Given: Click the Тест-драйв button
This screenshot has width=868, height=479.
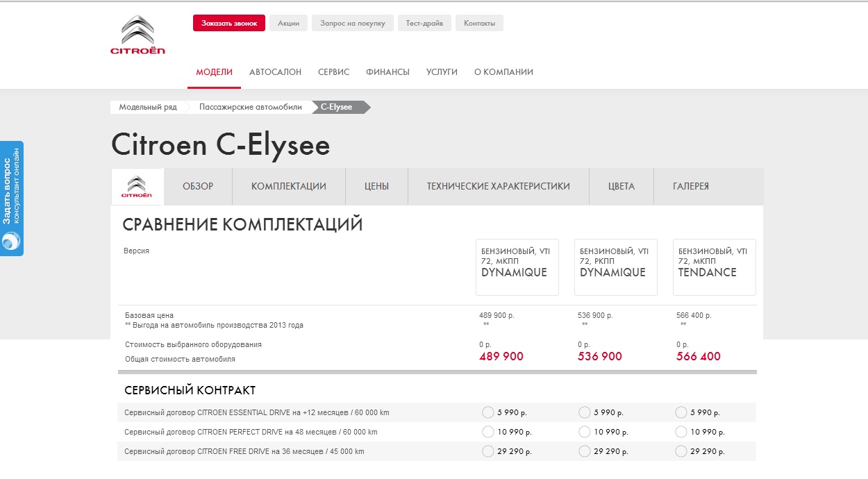Looking at the screenshot, I should click(x=424, y=24).
